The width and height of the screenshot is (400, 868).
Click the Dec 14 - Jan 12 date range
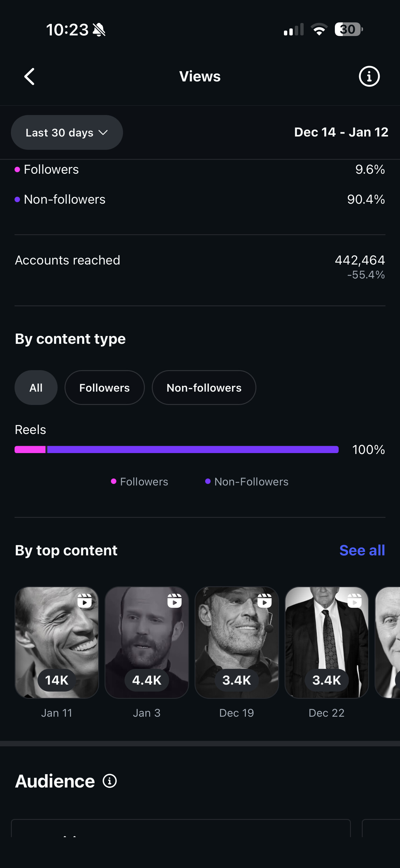[x=341, y=132]
